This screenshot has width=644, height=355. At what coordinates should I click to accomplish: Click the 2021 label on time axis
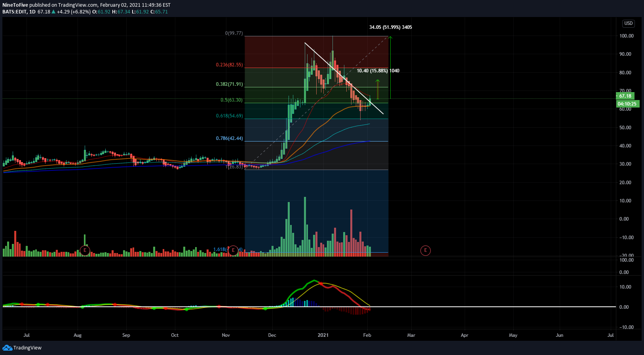click(x=323, y=335)
